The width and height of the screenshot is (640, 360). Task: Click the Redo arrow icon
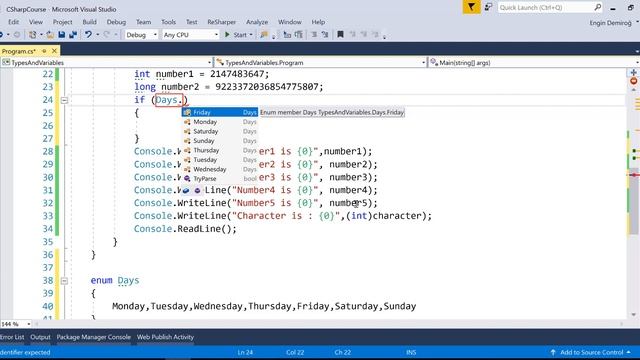click(107, 35)
